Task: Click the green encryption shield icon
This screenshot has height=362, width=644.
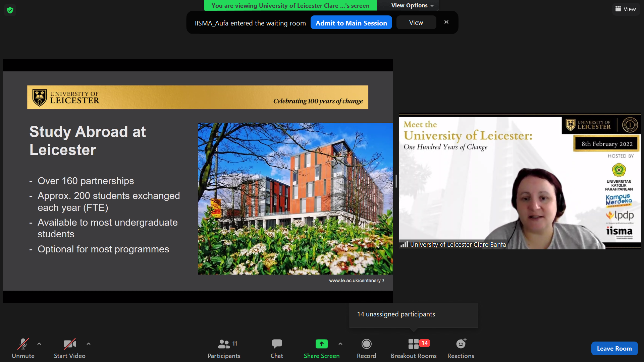Action: coord(10,10)
